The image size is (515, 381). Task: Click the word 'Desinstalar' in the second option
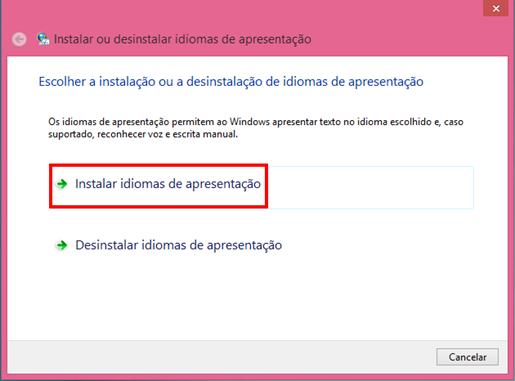[107, 245]
